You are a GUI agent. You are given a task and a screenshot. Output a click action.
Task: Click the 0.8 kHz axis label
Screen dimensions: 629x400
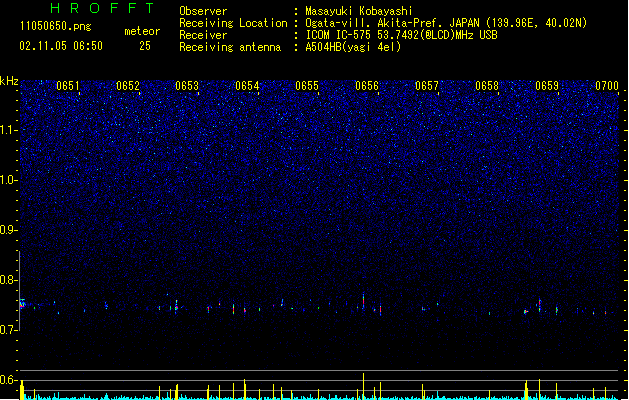(9, 280)
